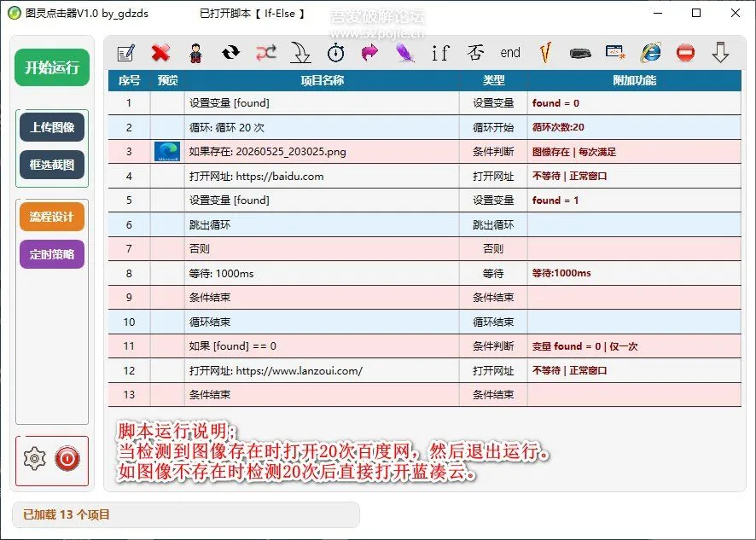Screen dimensions: 756x540
Task: Click the window with code icon
Action: [x=615, y=53]
